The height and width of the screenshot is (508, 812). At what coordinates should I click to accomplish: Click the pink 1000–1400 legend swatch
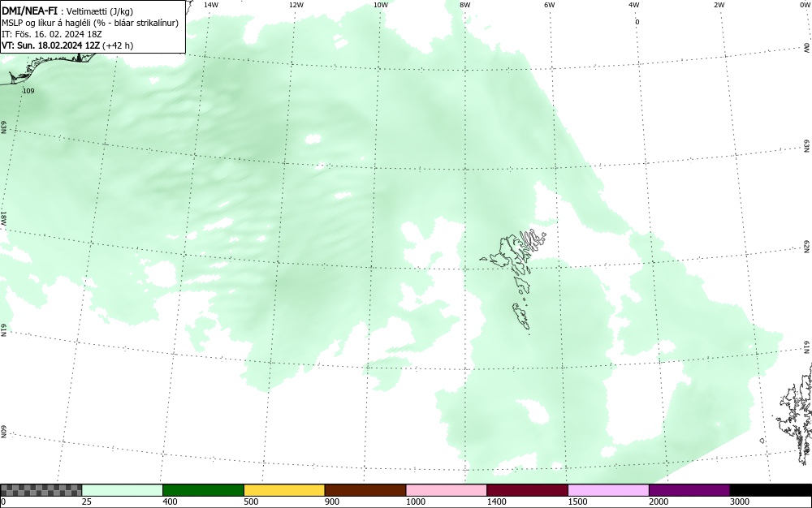(447, 490)
